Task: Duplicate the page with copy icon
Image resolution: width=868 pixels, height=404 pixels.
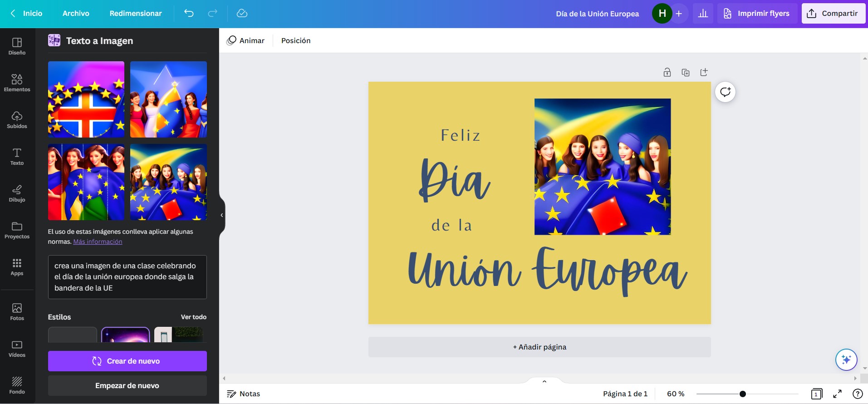Action: (x=686, y=72)
